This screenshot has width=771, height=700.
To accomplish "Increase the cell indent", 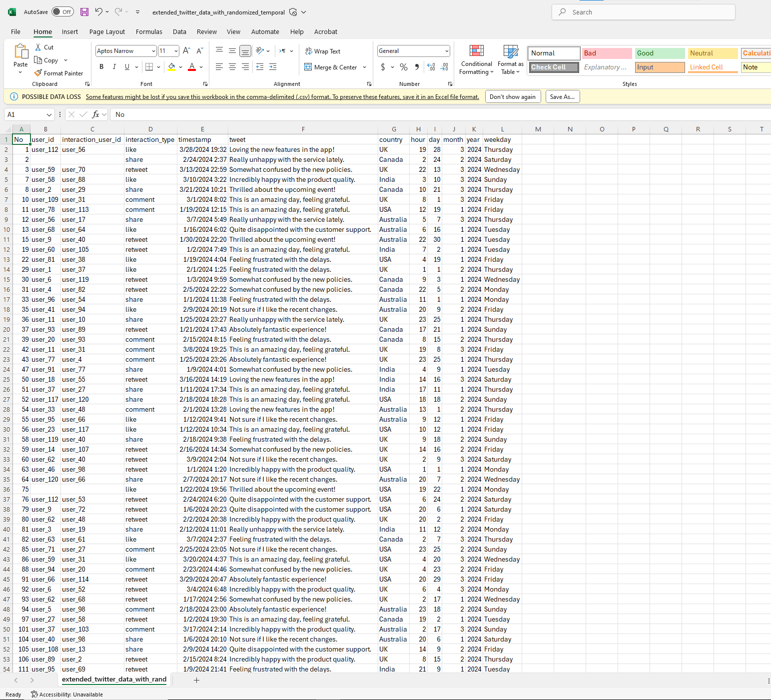I will coord(273,67).
